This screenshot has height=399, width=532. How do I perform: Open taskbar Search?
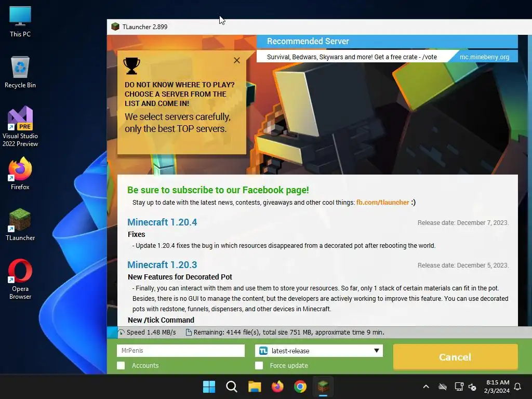pyautogui.click(x=232, y=387)
